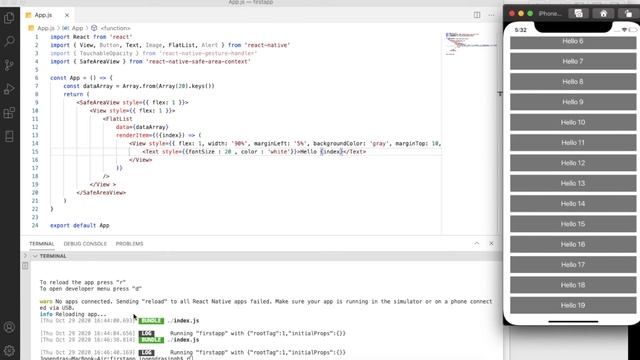Open the notebook-like icon in activity bar

9,136
